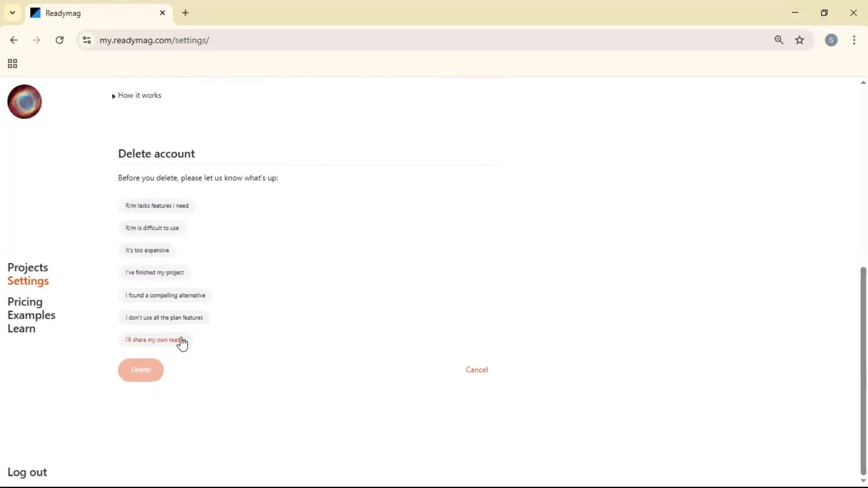Open the tab groups grid icon
Viewport: 868px width, 488px height.
coord(12,64)
